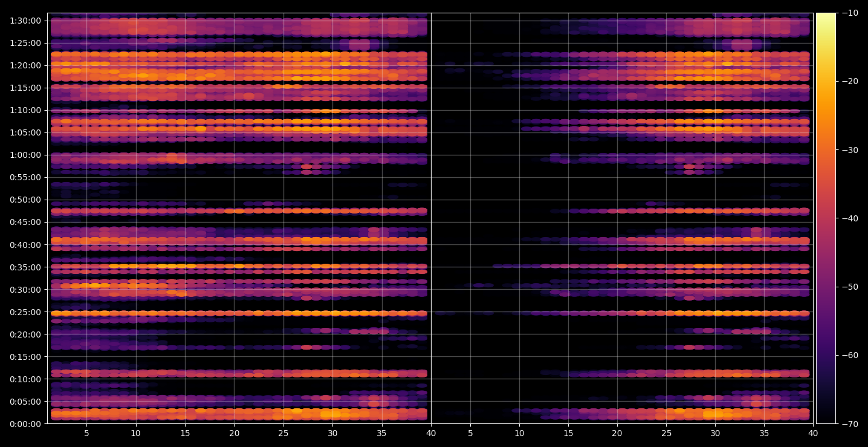Select the 1:05:00 tick label
This screenshot has height=447, width=868.
point(25,132)
